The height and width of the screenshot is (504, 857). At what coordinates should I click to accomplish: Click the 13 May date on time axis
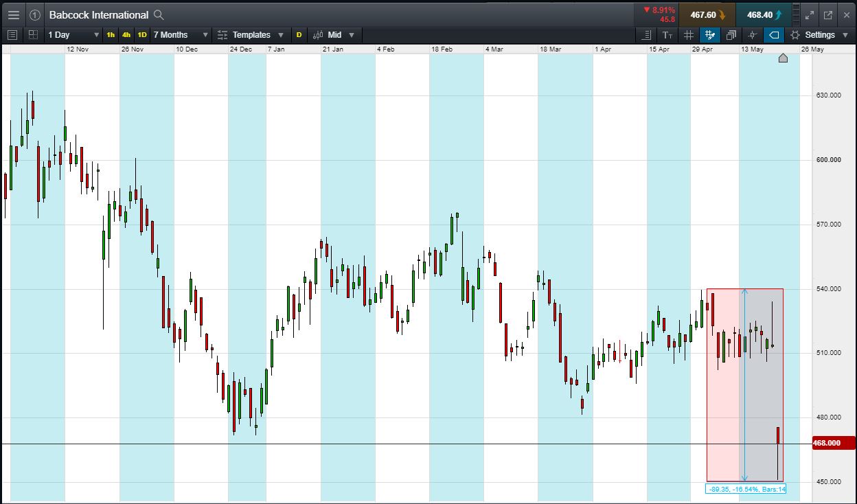pyautogui.click(x=752, y=49)
